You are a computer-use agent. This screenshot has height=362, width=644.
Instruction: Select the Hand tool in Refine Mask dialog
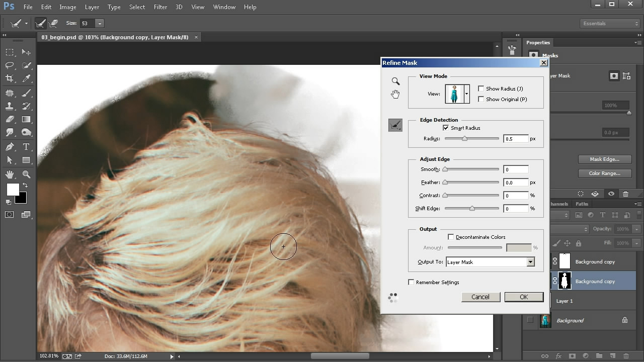395,94
